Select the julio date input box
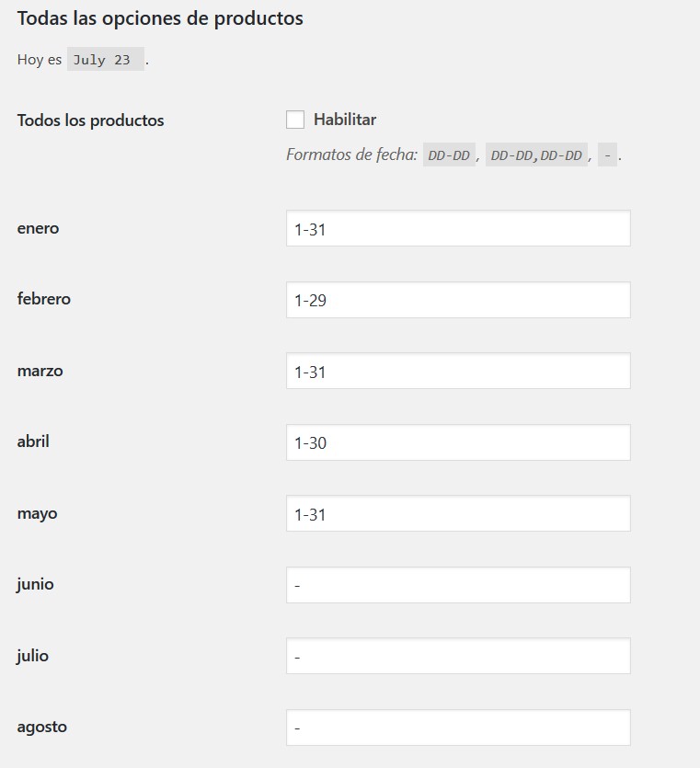This screenshot has width=700, height=768. click(x=458, y=657)
